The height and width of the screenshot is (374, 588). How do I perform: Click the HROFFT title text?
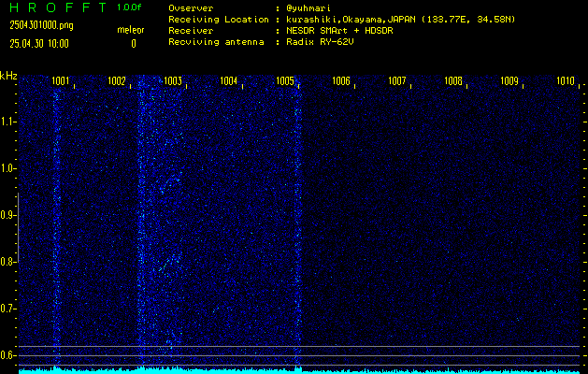pyautogui.click(x=59, y=7)
